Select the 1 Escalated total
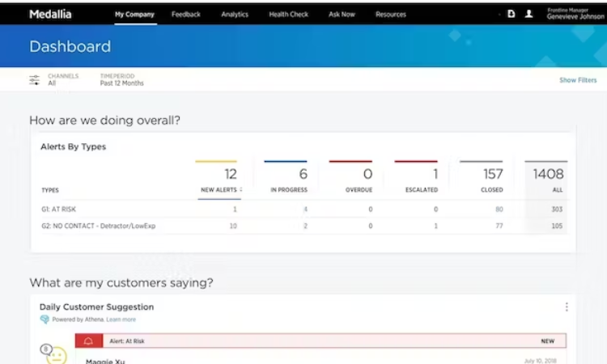 pyautogui.click(x=435, y=174)
